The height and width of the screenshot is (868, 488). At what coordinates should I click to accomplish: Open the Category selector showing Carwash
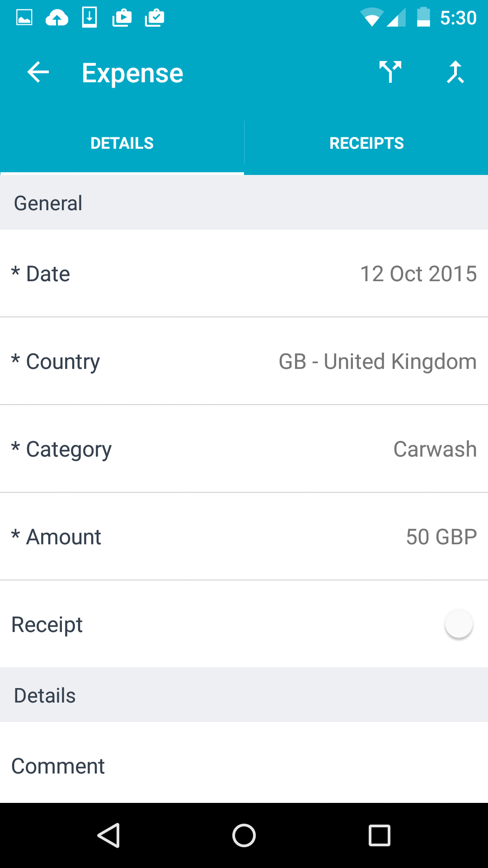tap(244, 449)
